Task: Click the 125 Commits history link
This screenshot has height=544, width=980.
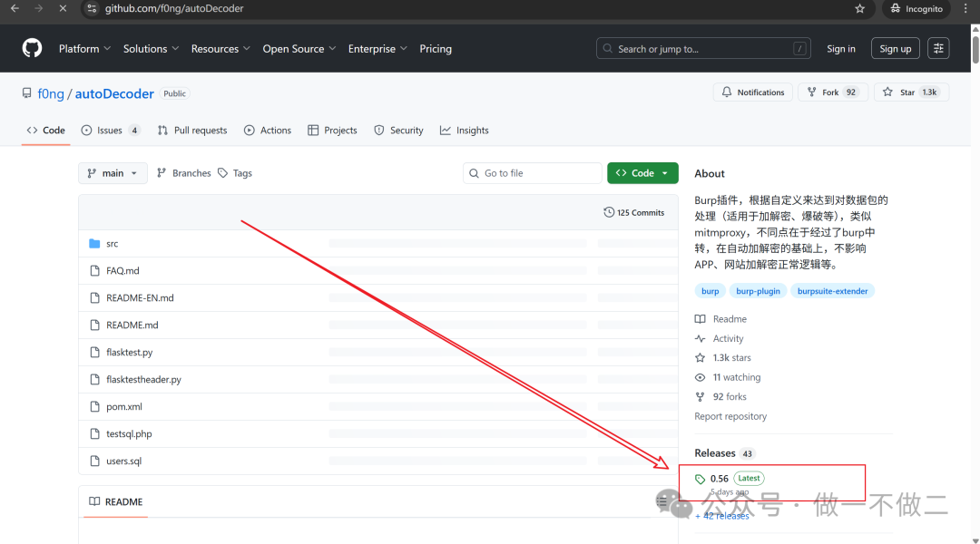Action: pos(633,212)
